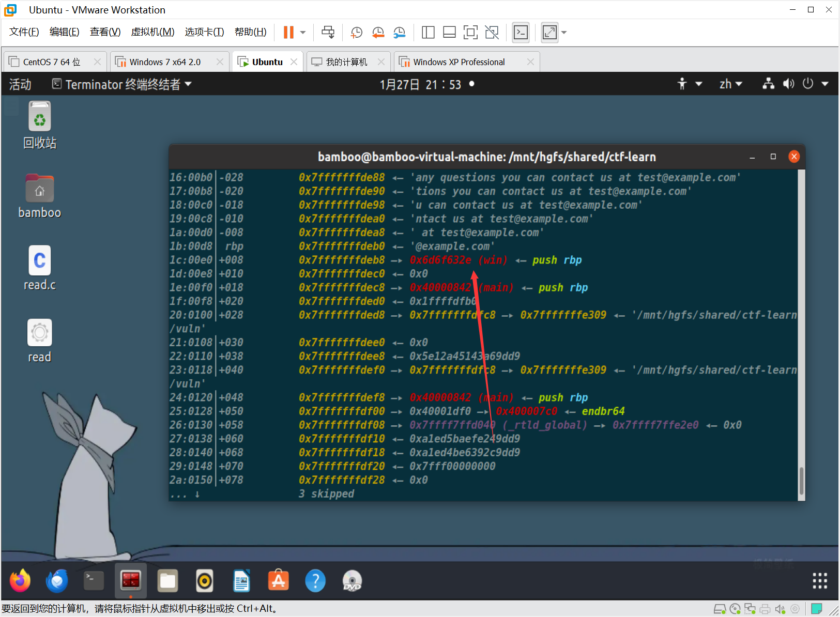Viewport: 840px width, 617px height.
Task: Select the read.c file icon
Action: point(40,268)
